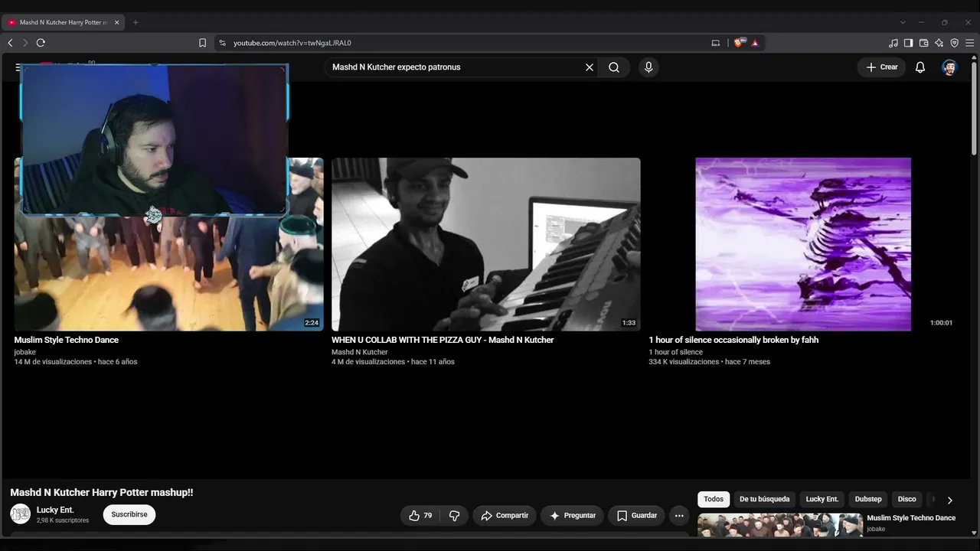Open the Brave Wallet icon
Viewport: 980px width, 551px height.
tap(923, 43)
